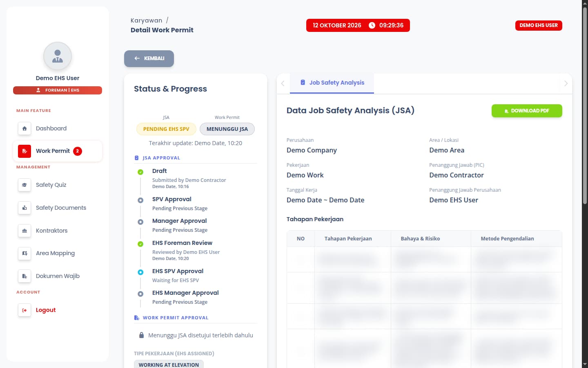
Task: Open Area Mapping menu item
Action: pos(58,253)
